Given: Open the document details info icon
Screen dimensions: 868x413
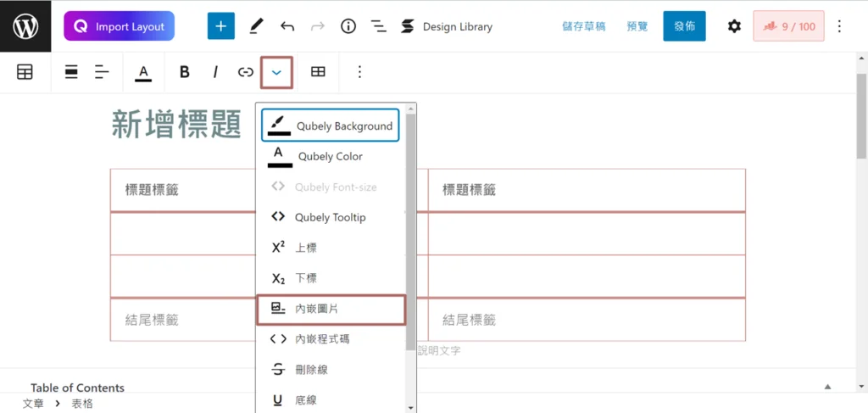Looking at the screenshot, I should tap(348, 26).
